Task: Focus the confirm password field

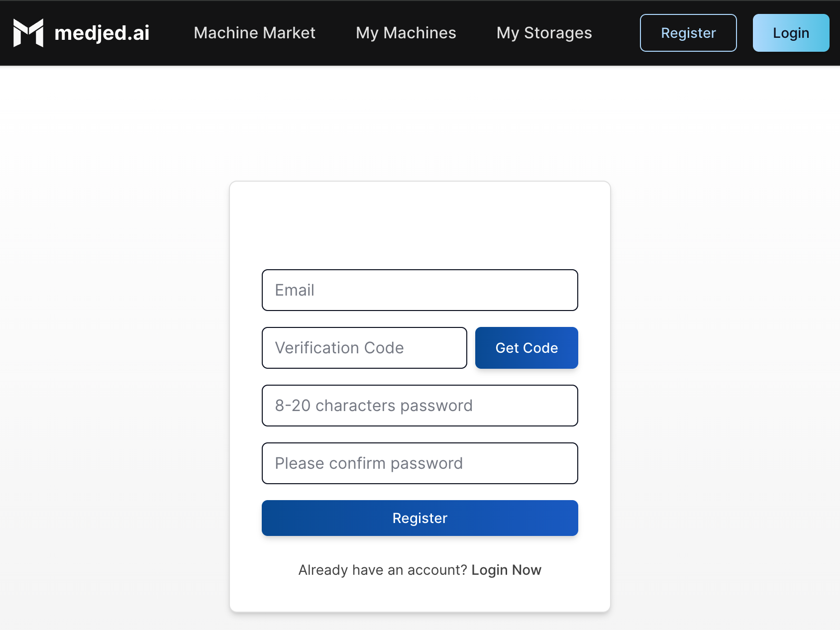Action: (420, 463)
